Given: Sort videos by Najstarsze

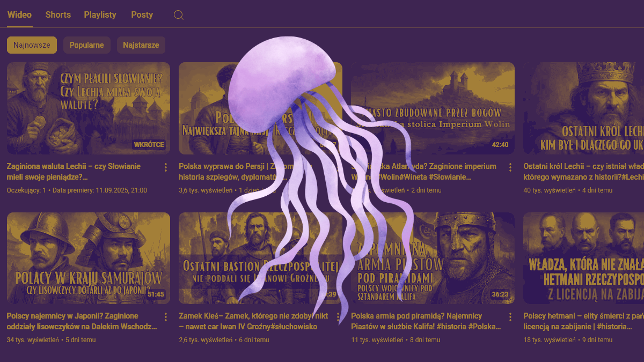Looking at the screenshot, I should [141, 45].
